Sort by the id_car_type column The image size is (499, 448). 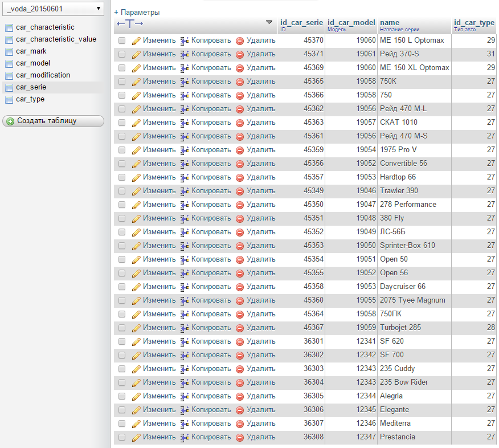coord(474,22)
